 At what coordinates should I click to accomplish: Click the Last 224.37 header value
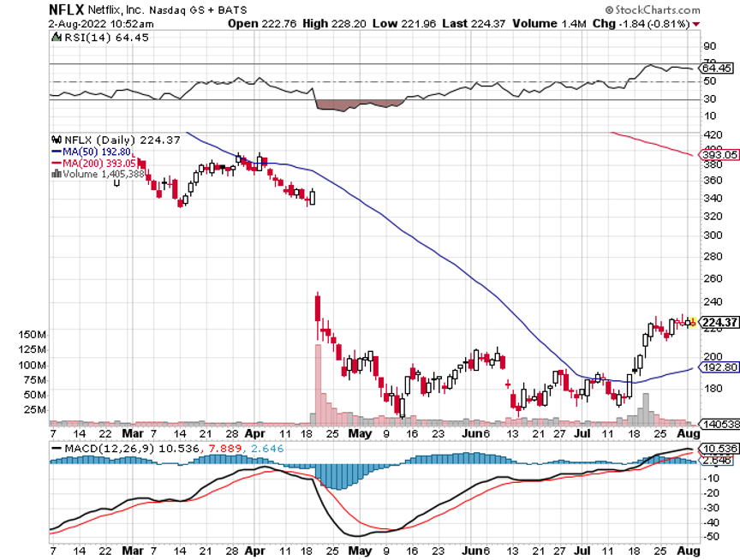coord(474,24)
